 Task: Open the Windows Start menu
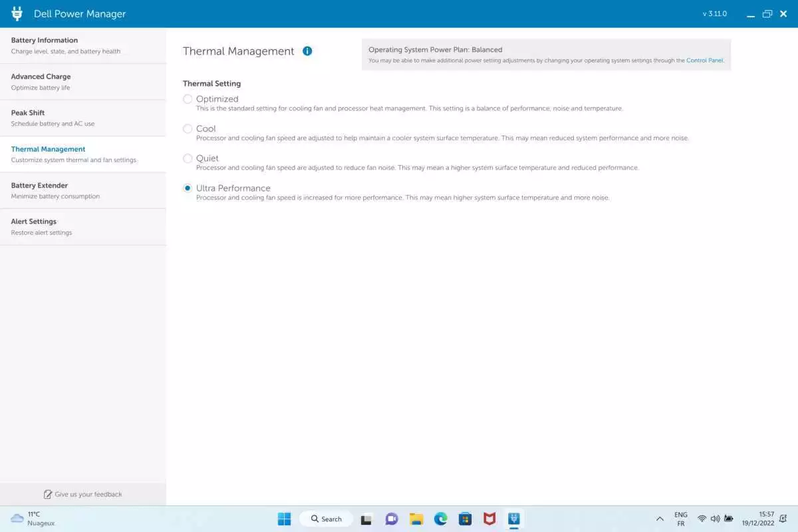click(x=284, y=519)
